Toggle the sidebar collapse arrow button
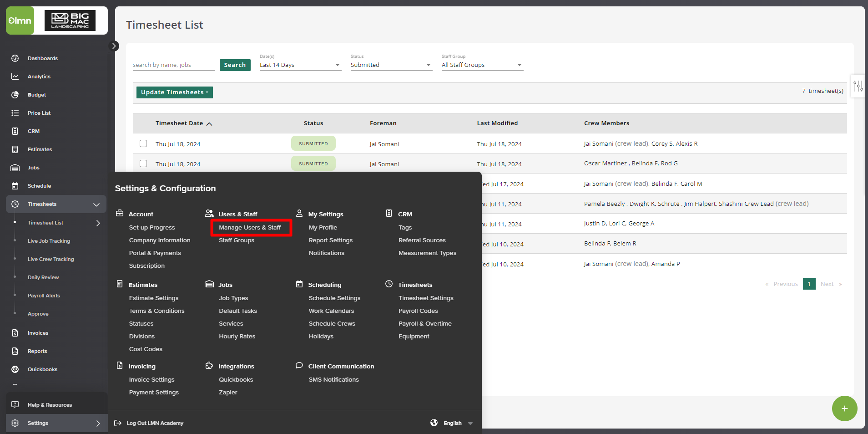The height and width of the screenshot is (434, 868). [114, 46]
